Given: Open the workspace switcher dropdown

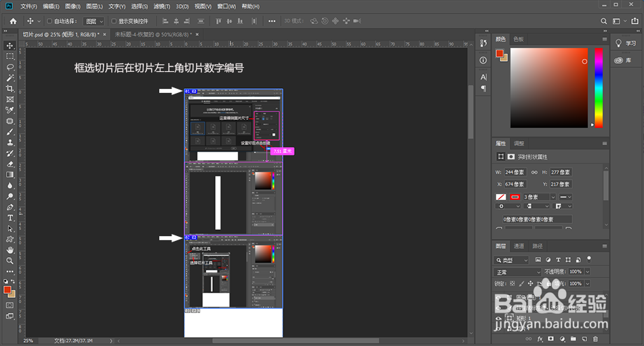Looking at the screenshot, I should coord(619,21).
